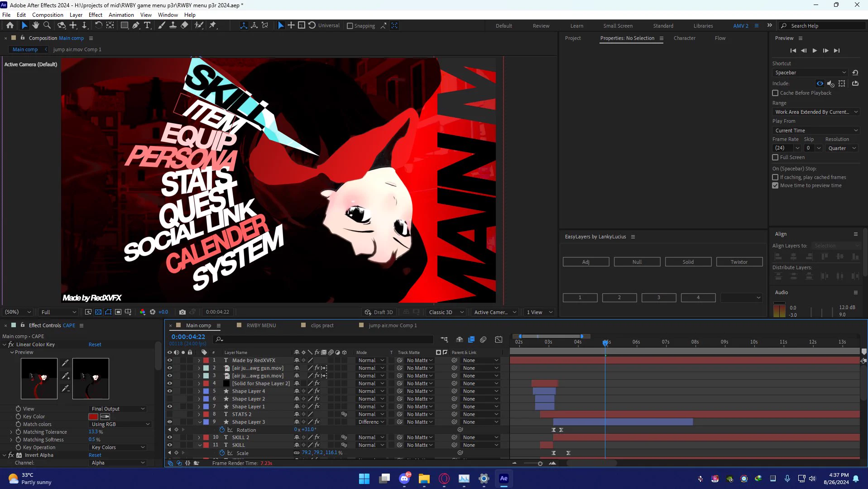Enable Cache Before Playback checkbox
Screen dimensions: 868x489
point(775,93)
